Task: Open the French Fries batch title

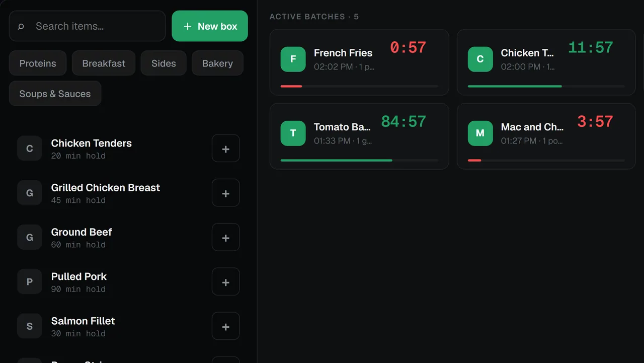Action: pos(343,53)
